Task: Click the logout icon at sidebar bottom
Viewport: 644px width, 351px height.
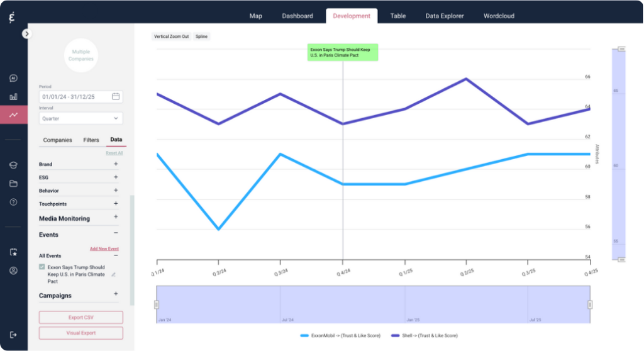Action: [x=13, y=335]
